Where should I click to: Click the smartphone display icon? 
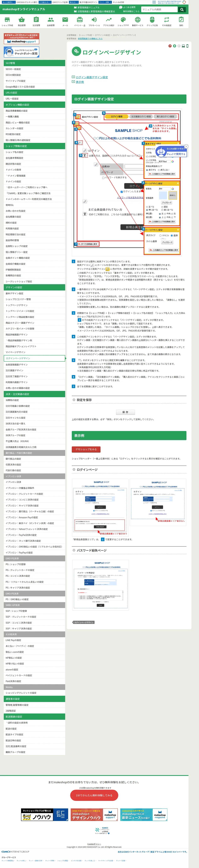point(187,46)
